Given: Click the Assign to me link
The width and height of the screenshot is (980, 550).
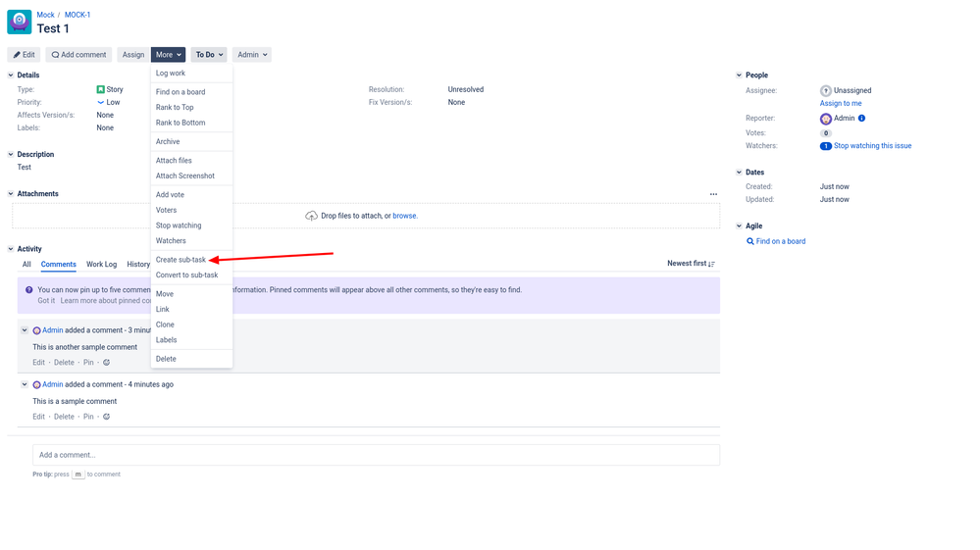Looking at the screenshot, I should point(841,104).
